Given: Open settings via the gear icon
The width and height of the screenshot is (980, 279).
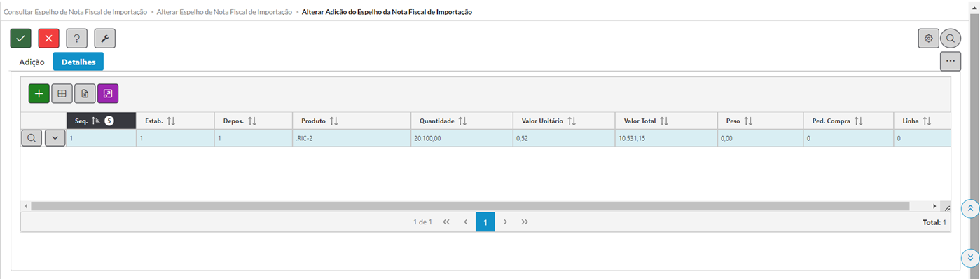Looking at the screenshot, I should point(928,39).
